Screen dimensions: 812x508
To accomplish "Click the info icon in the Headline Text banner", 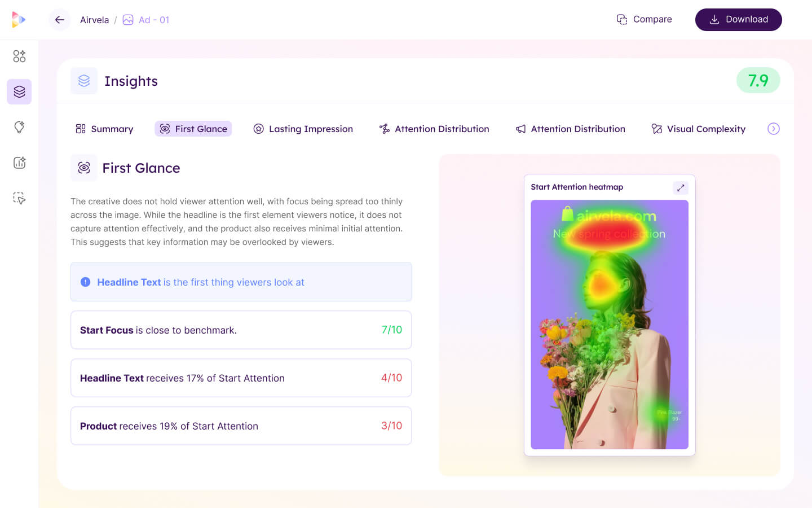I will tap(86, 282).
